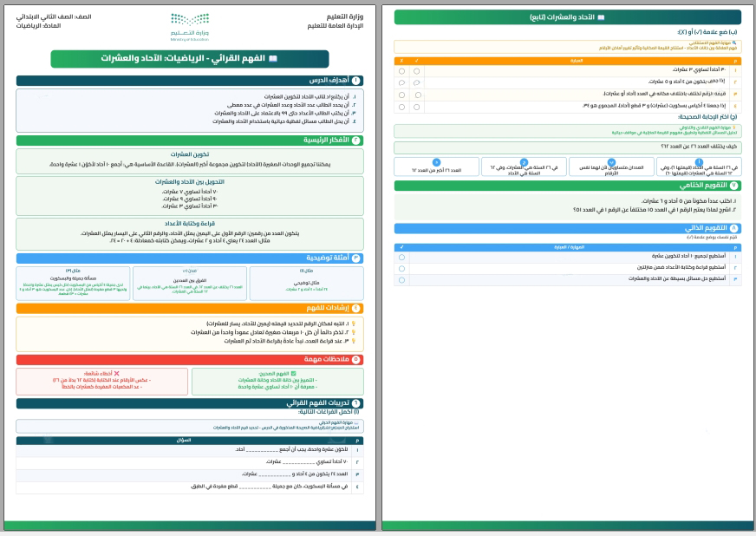Click the number circle beside 'أمثلة توضيحية'
Viewport: 756px width, 536px height.
355,258
